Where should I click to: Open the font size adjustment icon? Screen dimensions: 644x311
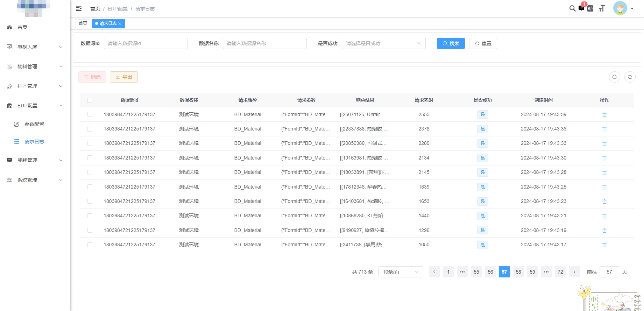[602, 9]
